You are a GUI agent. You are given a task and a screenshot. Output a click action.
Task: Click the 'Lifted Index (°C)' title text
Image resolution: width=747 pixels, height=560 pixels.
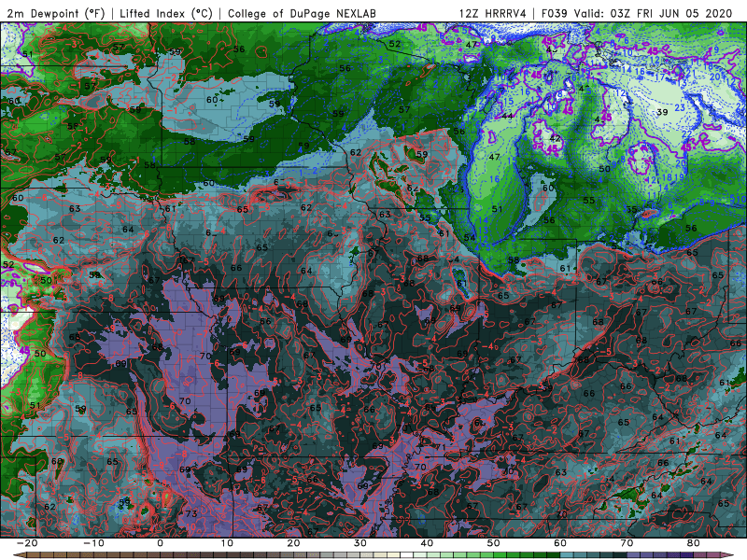click(166, 13)
